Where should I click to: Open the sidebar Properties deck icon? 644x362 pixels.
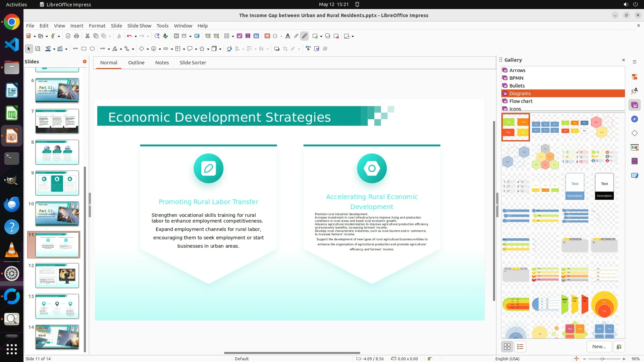(634, 77)
